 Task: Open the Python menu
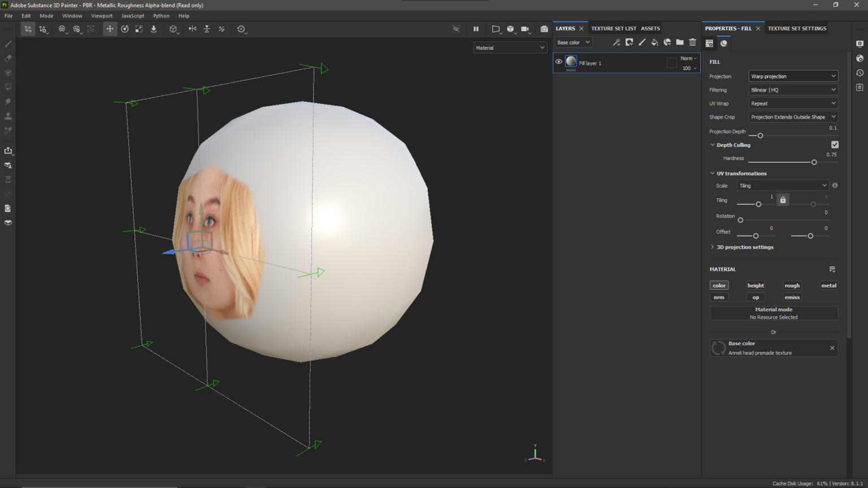pos(161,16)
